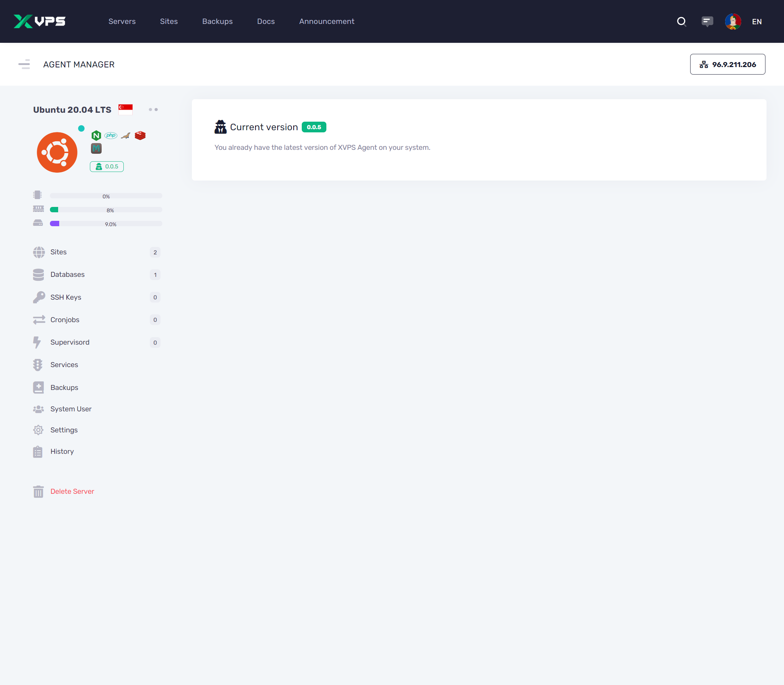The height and width of the screenshot is (685, 784).
Task: Select Sites in the sidebar
Action: tap(58, 252)
